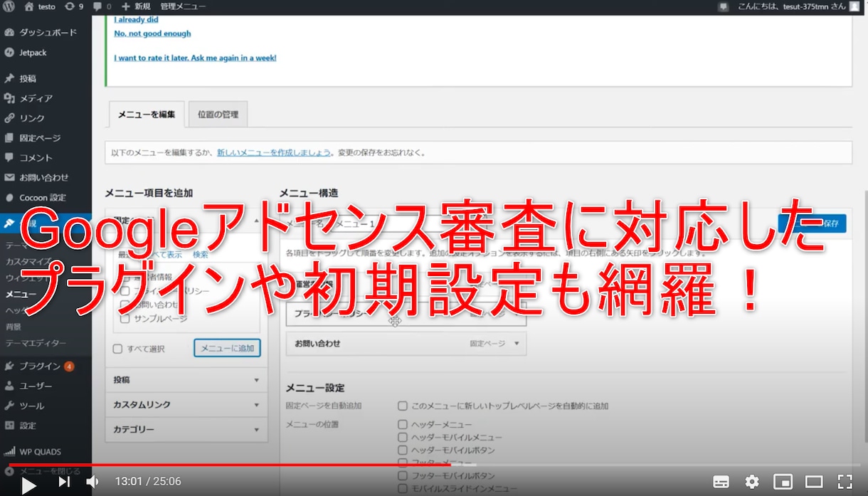
Task: Open the 背景 submenu item
Action: tap(14, 327)
